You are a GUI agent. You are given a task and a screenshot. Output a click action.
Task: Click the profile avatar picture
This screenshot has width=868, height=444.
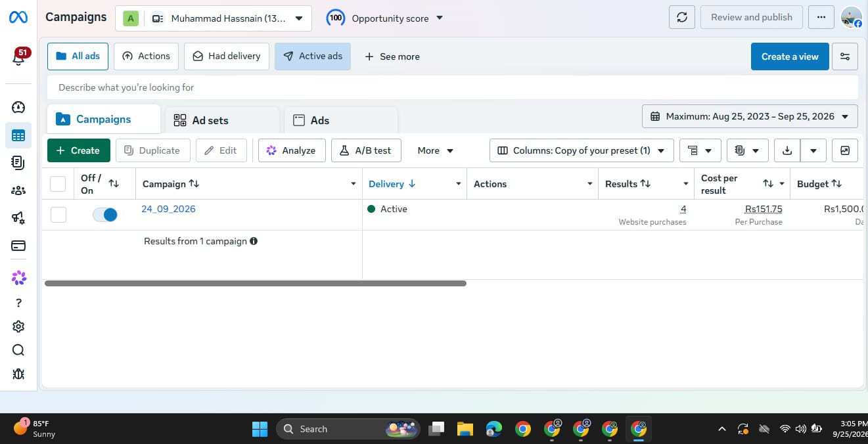[852, 18]
